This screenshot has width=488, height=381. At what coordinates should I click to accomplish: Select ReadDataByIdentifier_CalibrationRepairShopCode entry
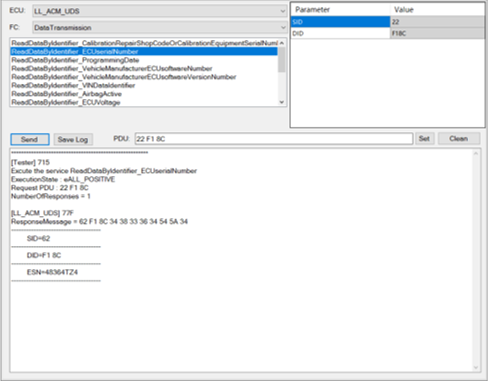click(144, 43)
